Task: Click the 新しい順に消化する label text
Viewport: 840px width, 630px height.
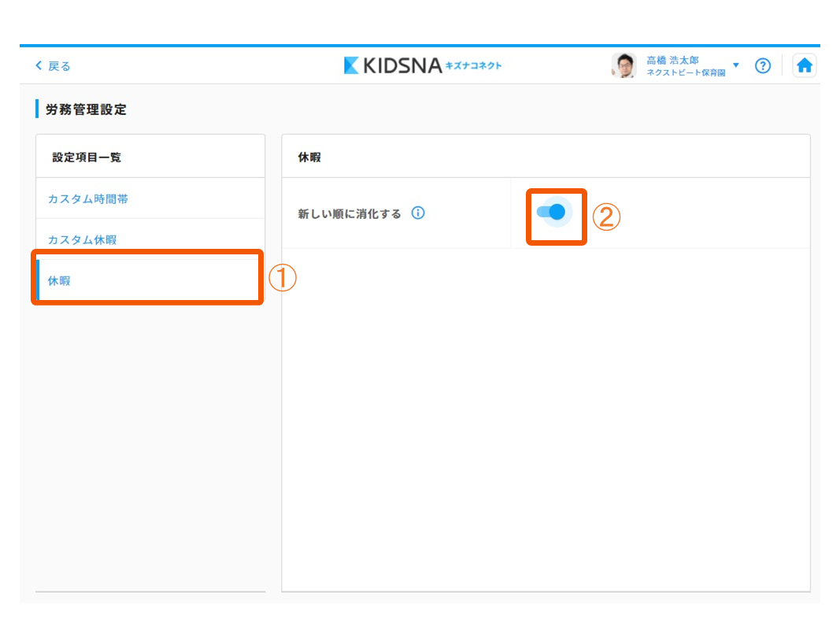Action: [x=349, y=213]
